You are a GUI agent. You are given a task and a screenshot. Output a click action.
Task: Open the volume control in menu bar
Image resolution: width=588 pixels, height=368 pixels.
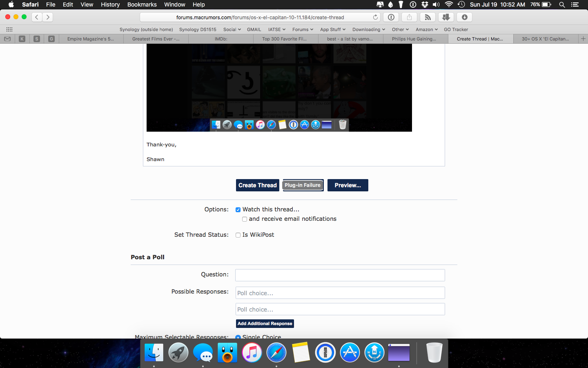[x=436, y=4]
